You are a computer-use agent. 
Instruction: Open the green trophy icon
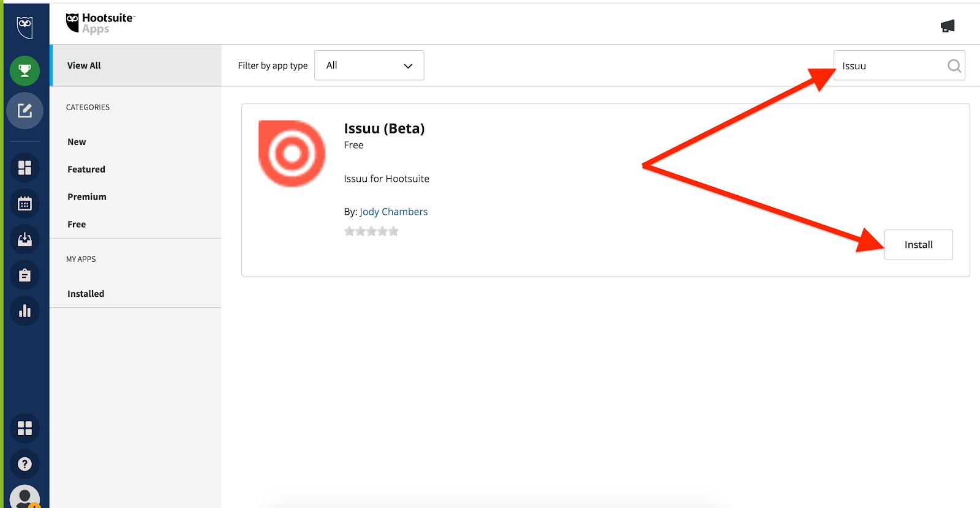coord(24,70)
